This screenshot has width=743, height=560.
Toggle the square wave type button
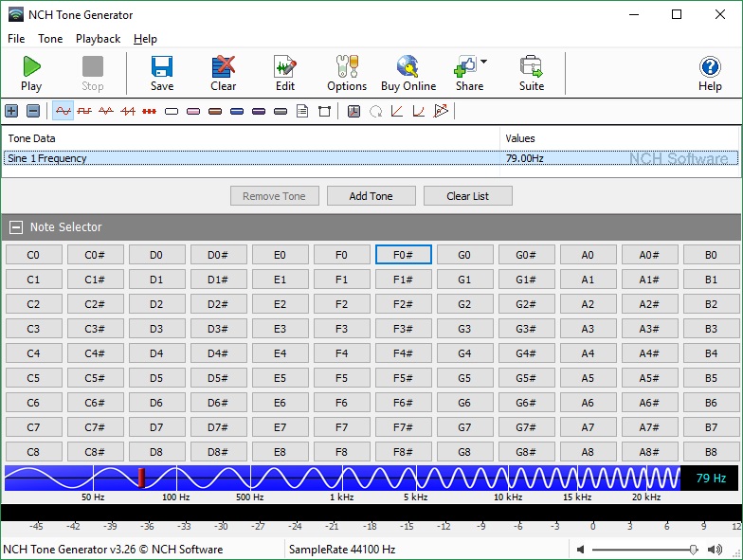coord(84,111)
